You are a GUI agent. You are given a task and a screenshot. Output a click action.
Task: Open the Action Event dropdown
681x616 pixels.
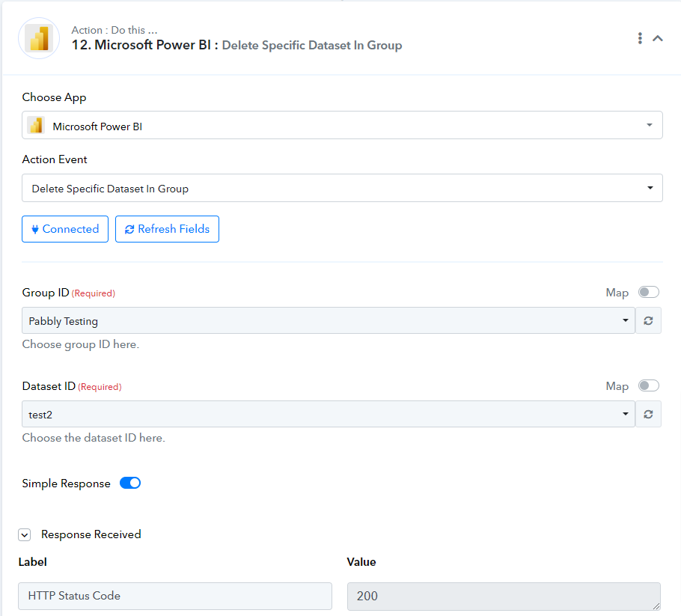pyautogui.click(x=342, y=188)
